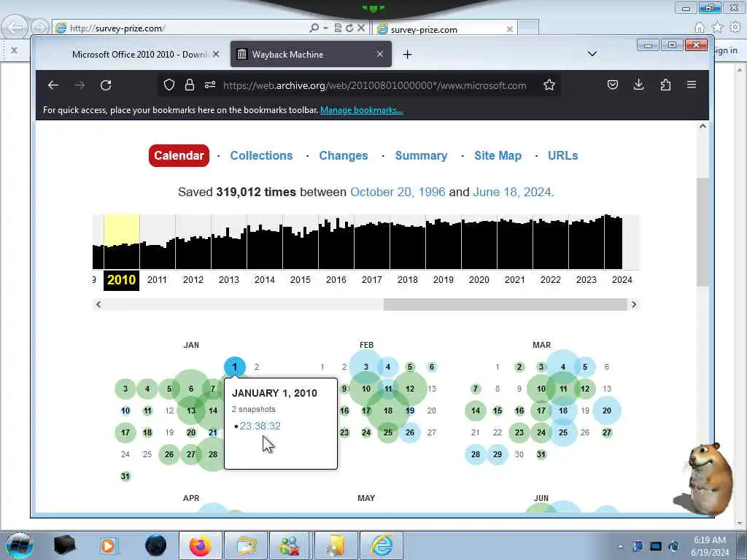Bookmark this page with the star icon

[549, 85]
